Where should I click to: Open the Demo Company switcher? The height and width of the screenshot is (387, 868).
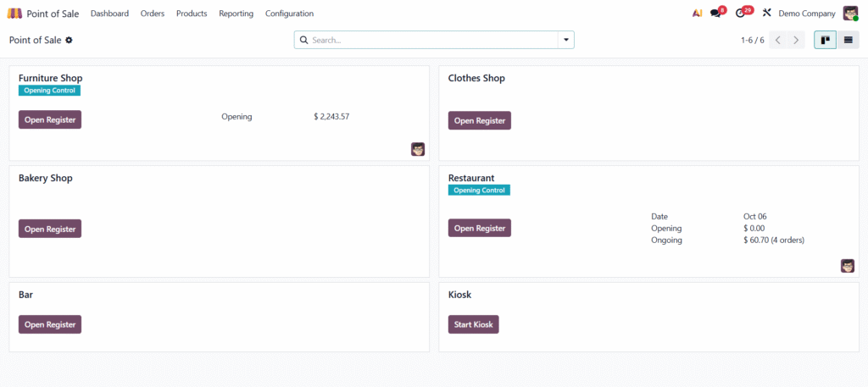point(806,14)
